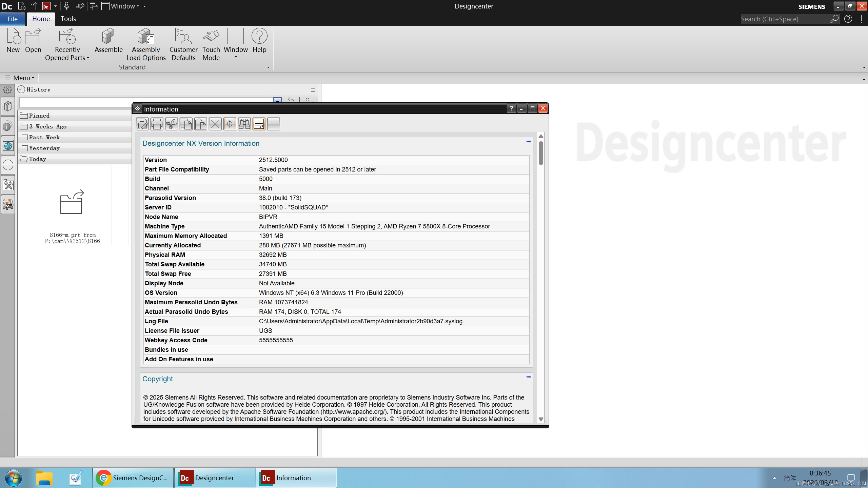Click the horizontal line icon in Information toolbar
868x488 pixels.
click(274, 124)
